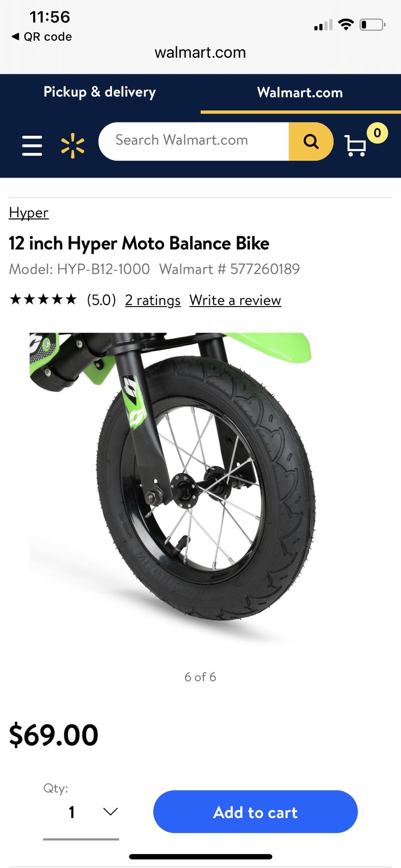Click the five-star rating display
Viewport: 401px width, 868px height.
click(43, 299)
